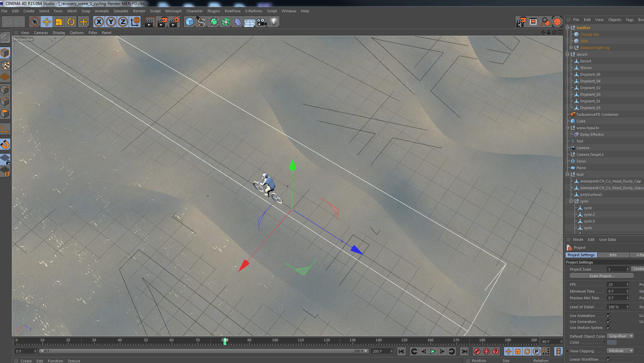
Task: Toggle the Z axis lock
Action: [x=123, y=22]
